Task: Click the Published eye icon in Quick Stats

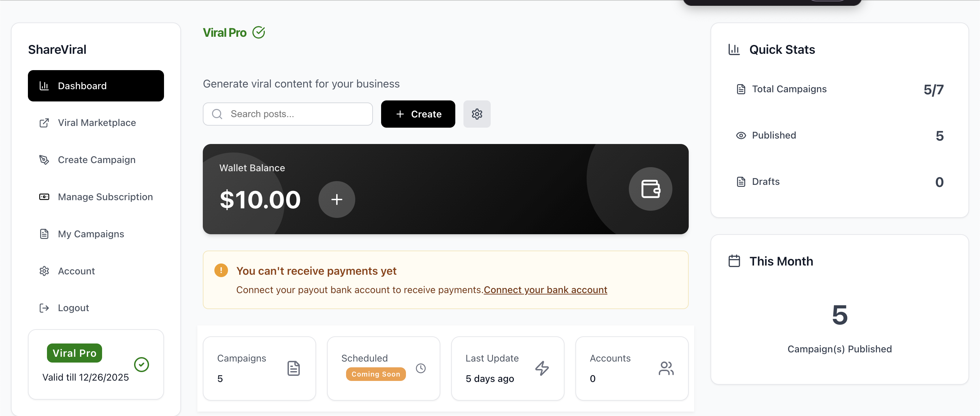Action: (741, 135)
